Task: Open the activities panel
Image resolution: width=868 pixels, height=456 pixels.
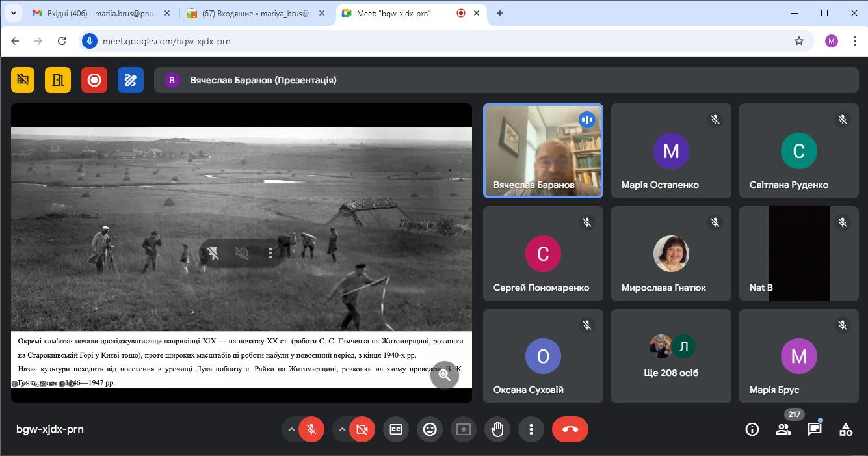Action: (845, 429)
